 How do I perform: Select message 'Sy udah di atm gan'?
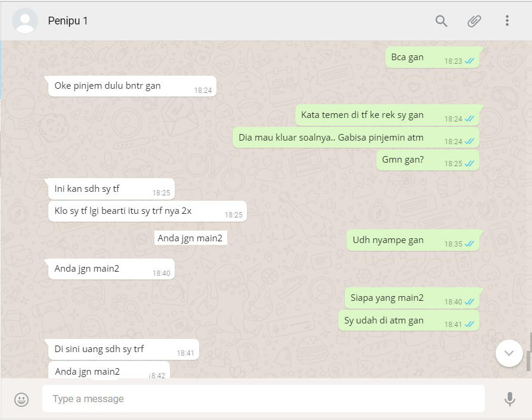click(x=409, y=321)
